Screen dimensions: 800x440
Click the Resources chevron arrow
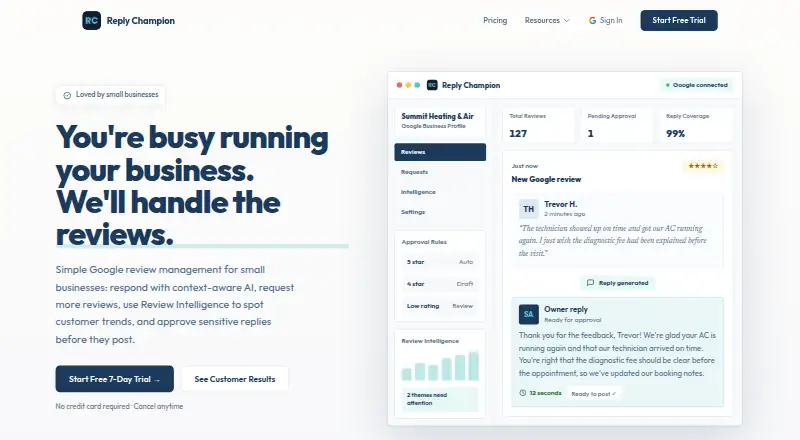[x=566, y=21]
